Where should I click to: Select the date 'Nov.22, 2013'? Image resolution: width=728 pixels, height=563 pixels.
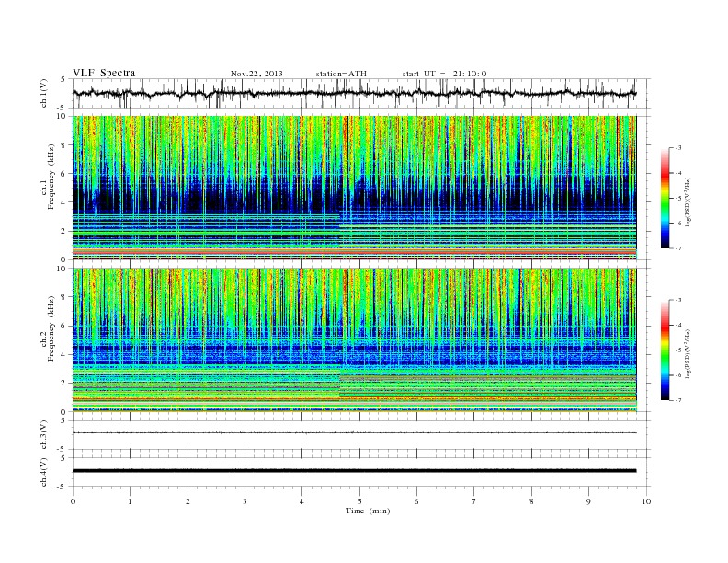[x=256, y=74]
